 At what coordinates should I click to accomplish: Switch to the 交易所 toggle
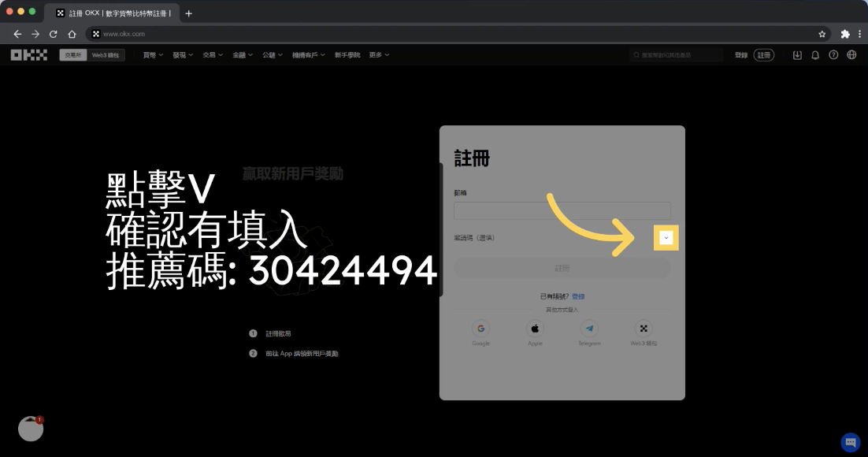click(73, 55)
